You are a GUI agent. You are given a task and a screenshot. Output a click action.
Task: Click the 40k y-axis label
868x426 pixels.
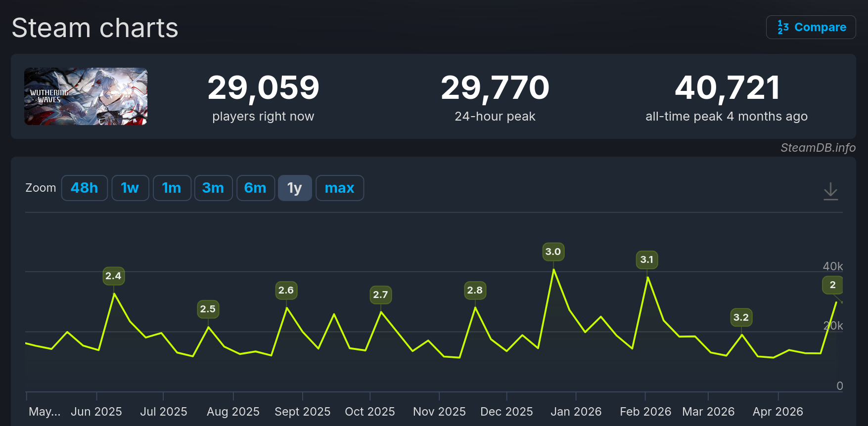(x=833, y=266)
